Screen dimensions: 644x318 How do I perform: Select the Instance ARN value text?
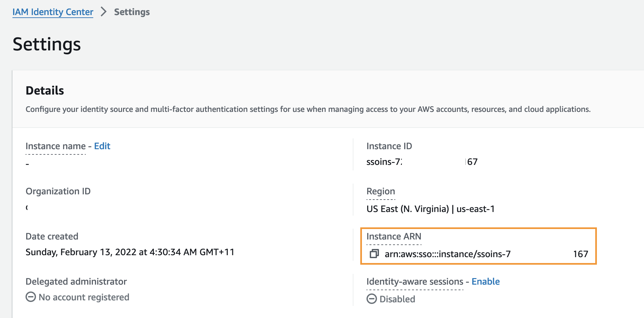[x=447, y=254]
